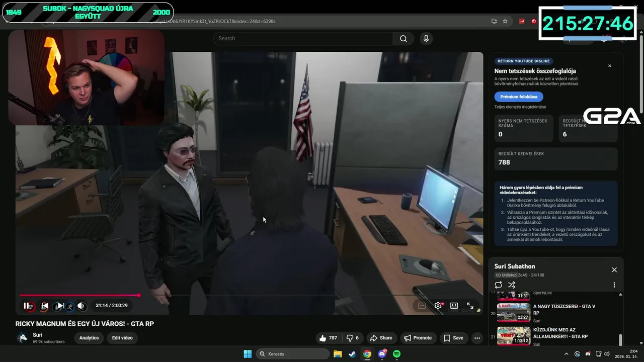Start voice search with the microphone icon
The height and width of the screenshot is (362, 644).
(x=426, y=39)
